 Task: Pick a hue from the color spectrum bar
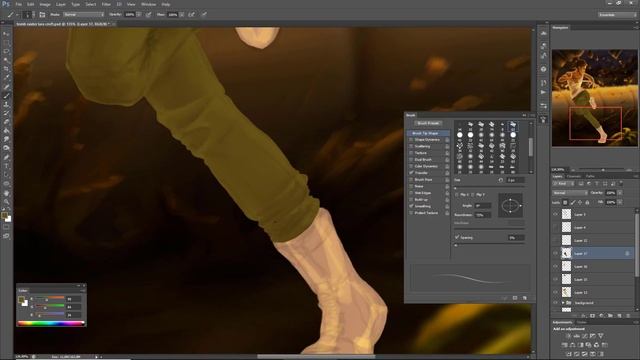click(51, 323)
